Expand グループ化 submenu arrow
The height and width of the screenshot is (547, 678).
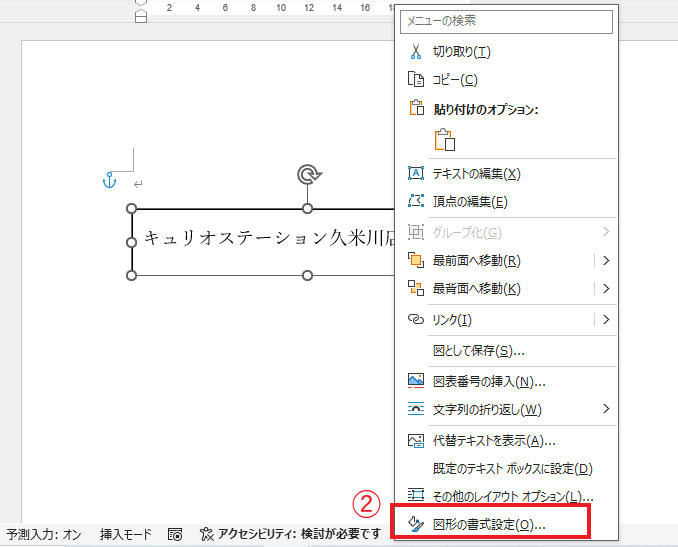tap(606, 232)
